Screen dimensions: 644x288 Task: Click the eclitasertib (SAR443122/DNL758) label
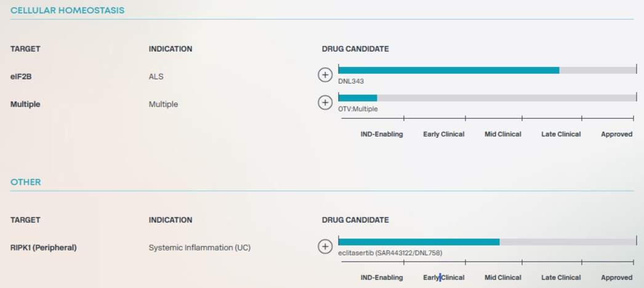click(x=390, y=253)
